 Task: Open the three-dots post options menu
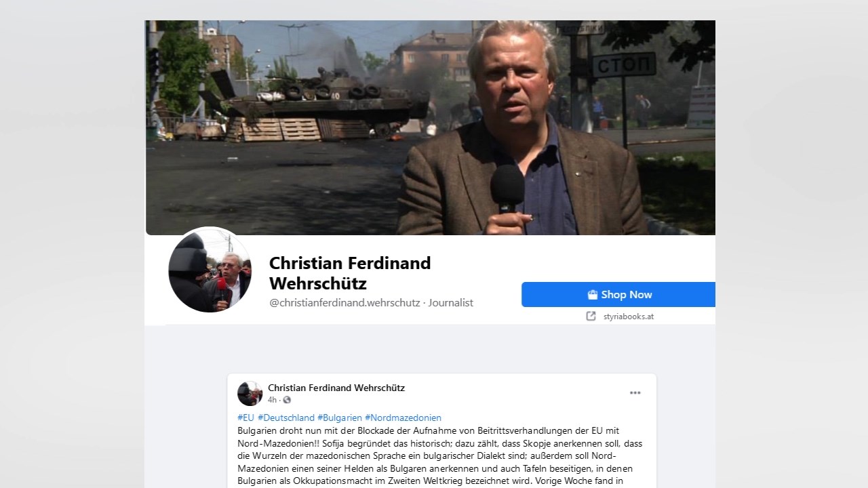pos(635,393)
